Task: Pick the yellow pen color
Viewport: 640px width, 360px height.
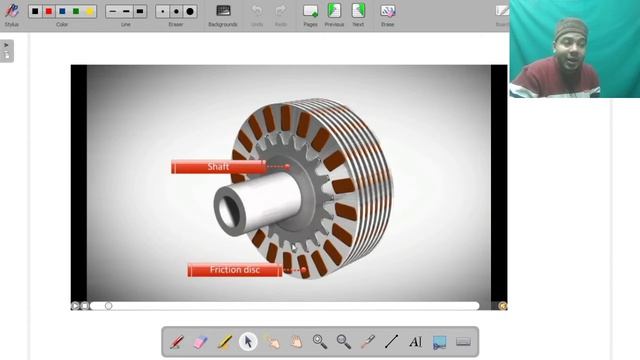Action: [90, 11]
